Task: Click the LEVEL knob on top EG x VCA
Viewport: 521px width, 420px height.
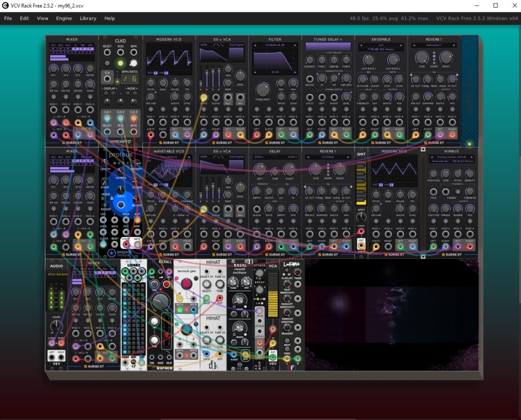Action: coord(240,76)
